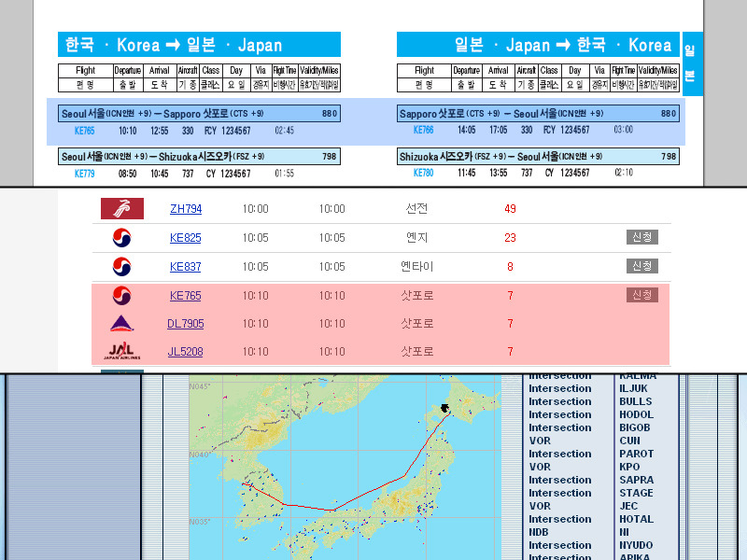The height and width of the screenshot is (560, 747).
Task: Click Departure column header in Japan–Korea table
Action: (x=466, y=71)
